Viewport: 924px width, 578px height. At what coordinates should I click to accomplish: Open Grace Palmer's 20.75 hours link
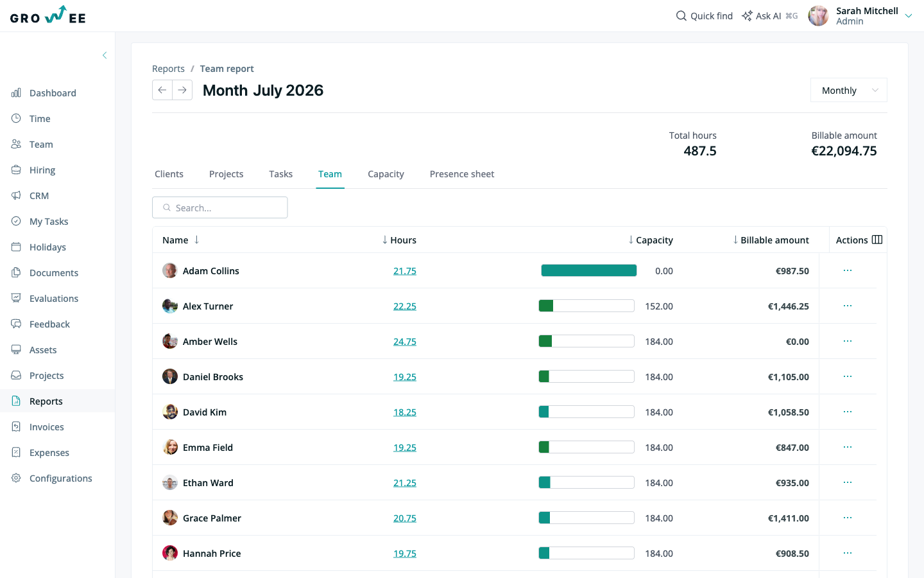click(x=405, y=518)
